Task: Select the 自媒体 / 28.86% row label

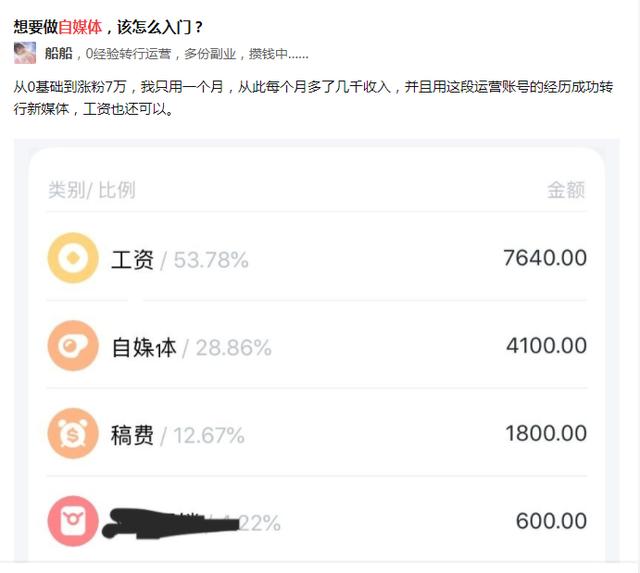Action: point(192,348)
